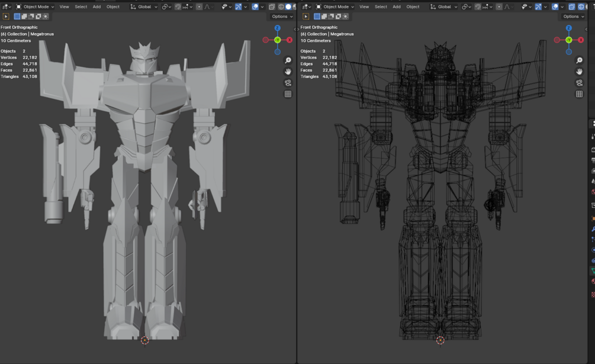The image size is (595, 364).
Task: Click green -Y axis on left gizmo
Action: 278,40
